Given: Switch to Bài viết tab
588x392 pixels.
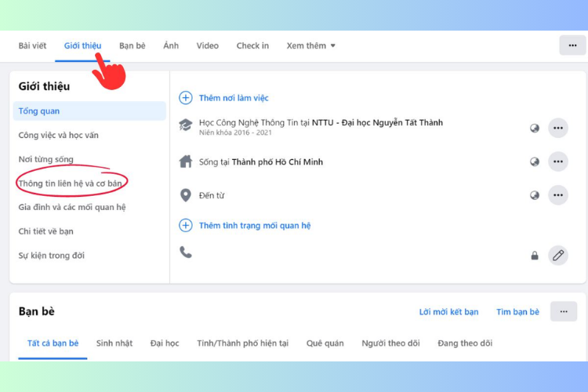Looking at the screenshot, I should (32, 45).
